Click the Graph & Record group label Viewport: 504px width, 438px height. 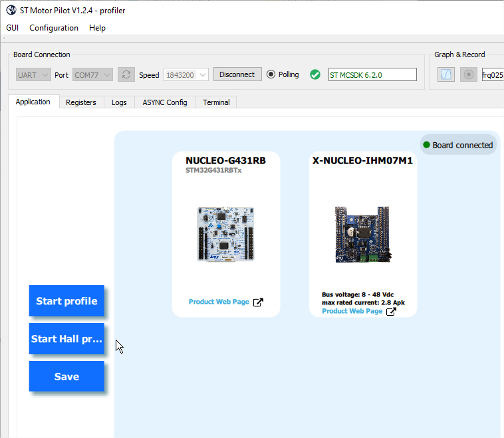click(459, 55)
